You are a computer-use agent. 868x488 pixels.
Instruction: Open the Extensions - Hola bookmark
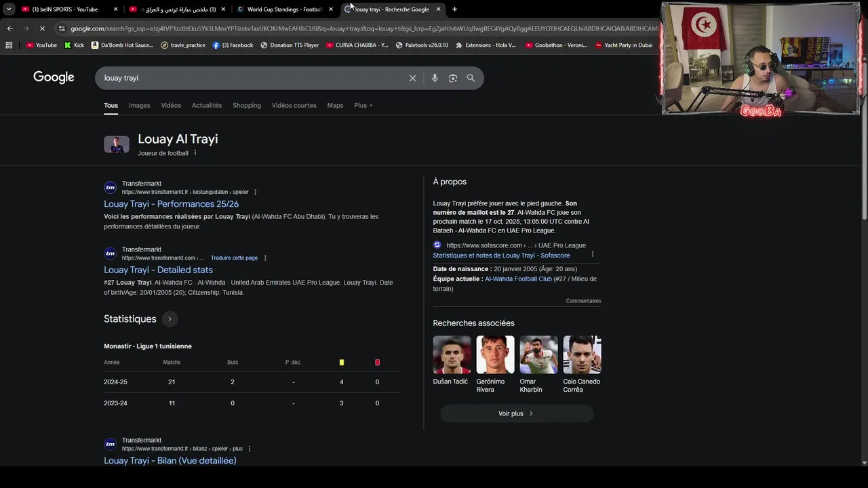click(486, 45)
